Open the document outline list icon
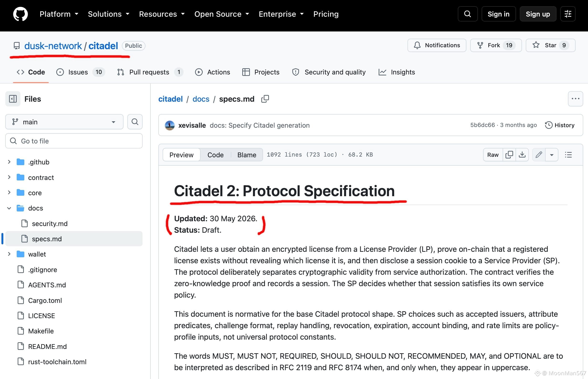588x379 pixels. [568, 155]
